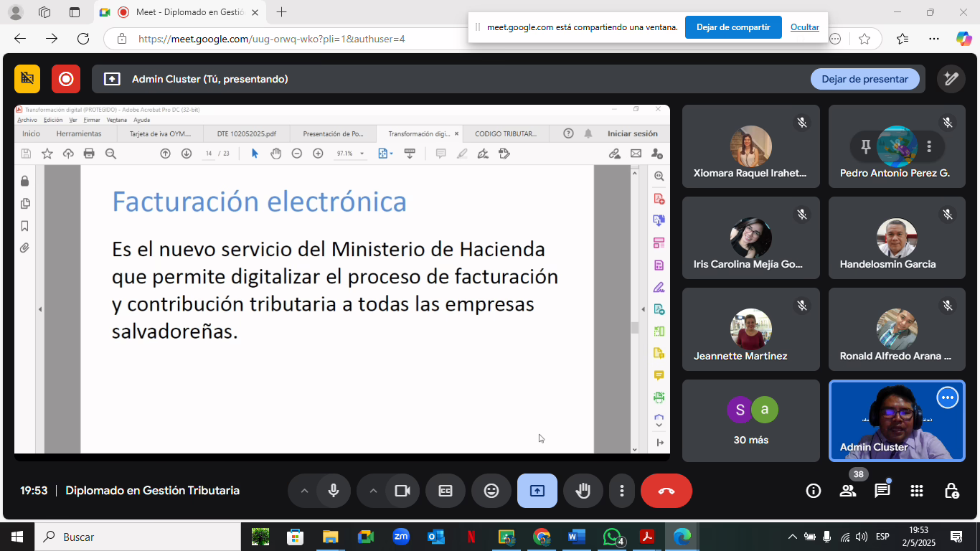Open WhatsApp from the taskbar
Viewport: 980px width, 551px height.
click(612, 537)
